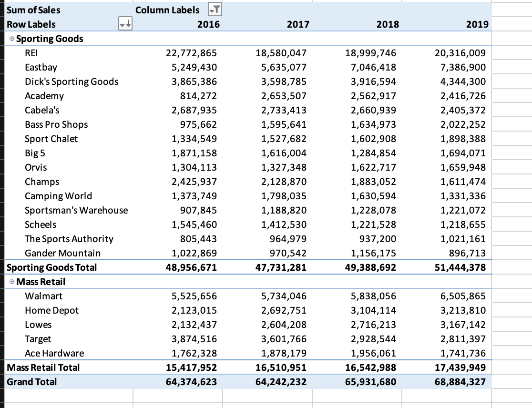This screenshot has width=532, height=408.
Task: Click the Column Labels header text
Action: click(x=167, y=10)
